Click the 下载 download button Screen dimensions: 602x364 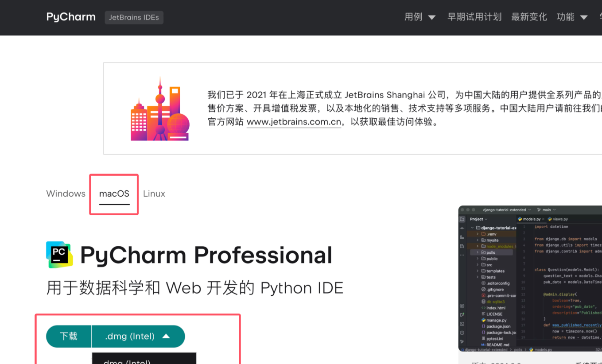coord(69,336)
